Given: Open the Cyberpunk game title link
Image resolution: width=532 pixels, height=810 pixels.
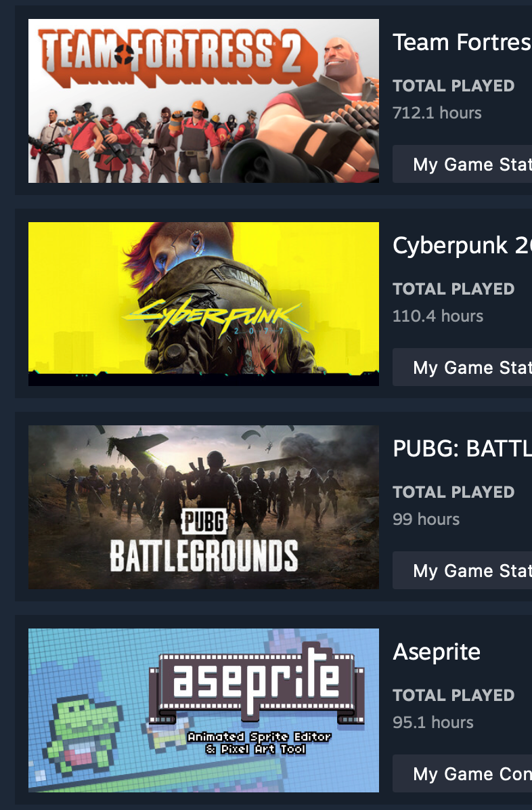Looking at the screenshot, I should [x=462, y=245].
